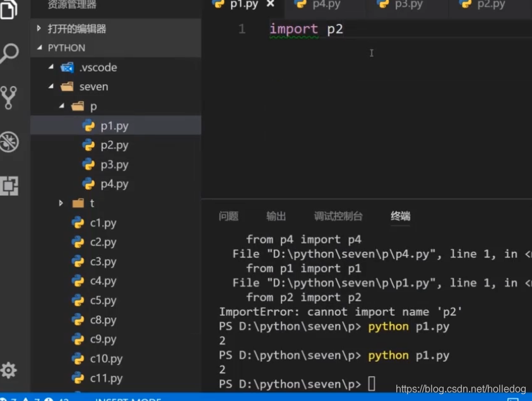Collapse the .vscode folder arrow
Screen dimensions: 532x401
[51, 67]
